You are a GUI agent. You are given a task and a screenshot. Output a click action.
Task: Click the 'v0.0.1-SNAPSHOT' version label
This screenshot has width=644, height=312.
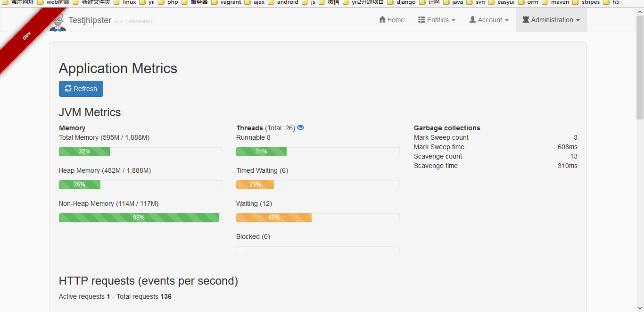(x=134, y=22)
